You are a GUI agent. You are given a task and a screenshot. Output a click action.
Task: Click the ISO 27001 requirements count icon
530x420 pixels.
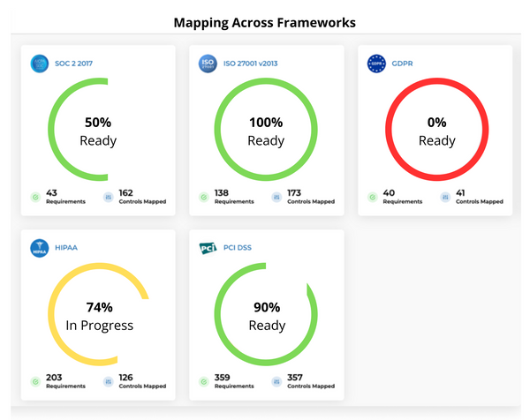(x=205, y=197)
